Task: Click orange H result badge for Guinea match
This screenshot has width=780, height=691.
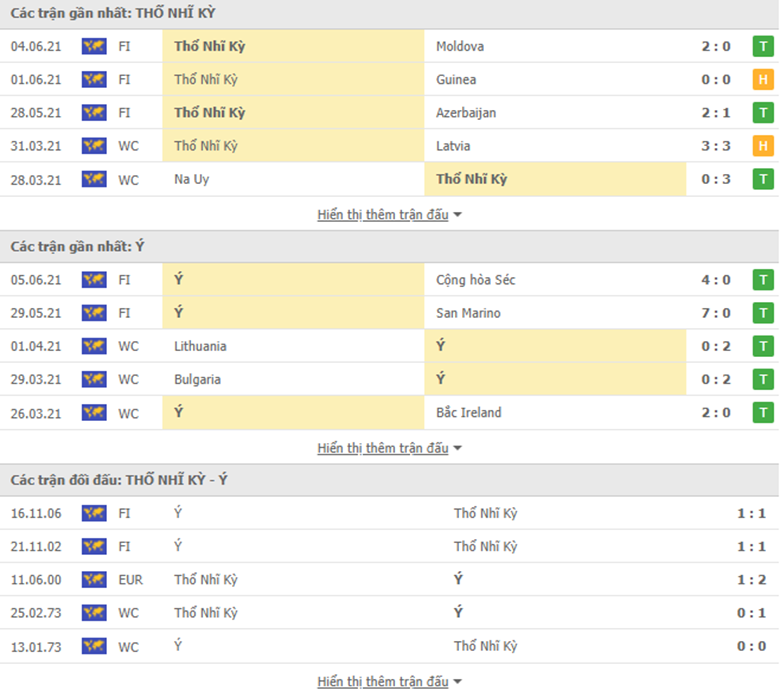Action: pos(763,80)
